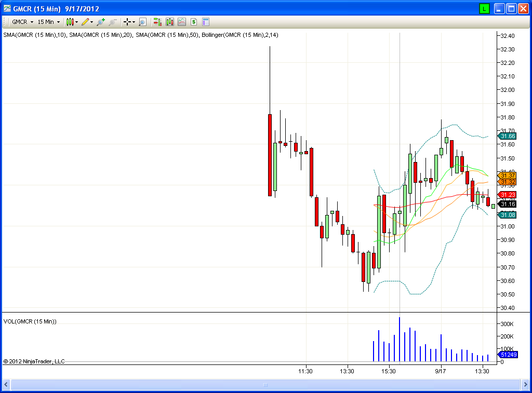
Task: Click the SMA(GMCR (15 Min),20) indicator label
Action: [101, 35]
